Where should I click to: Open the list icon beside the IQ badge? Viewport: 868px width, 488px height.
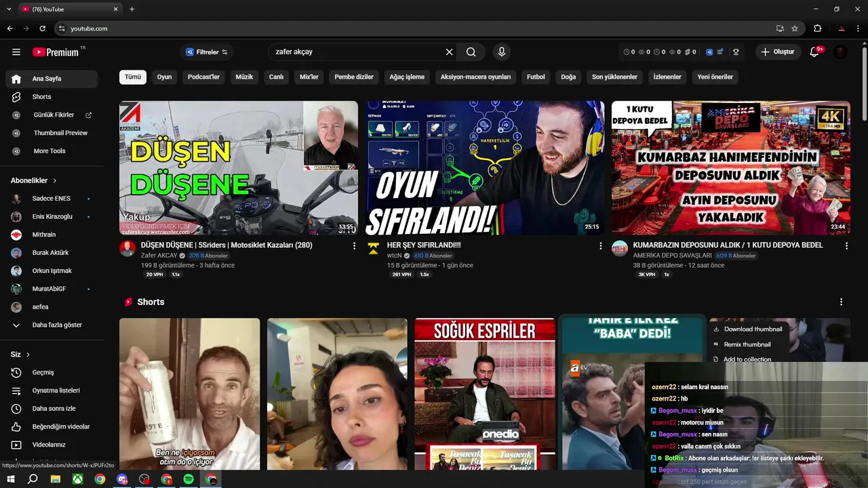click(720, 52)
